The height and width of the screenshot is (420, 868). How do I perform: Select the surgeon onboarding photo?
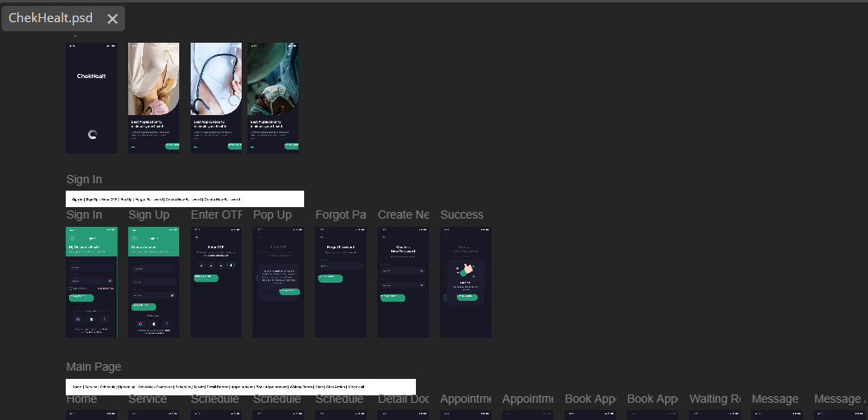(273, 79)
